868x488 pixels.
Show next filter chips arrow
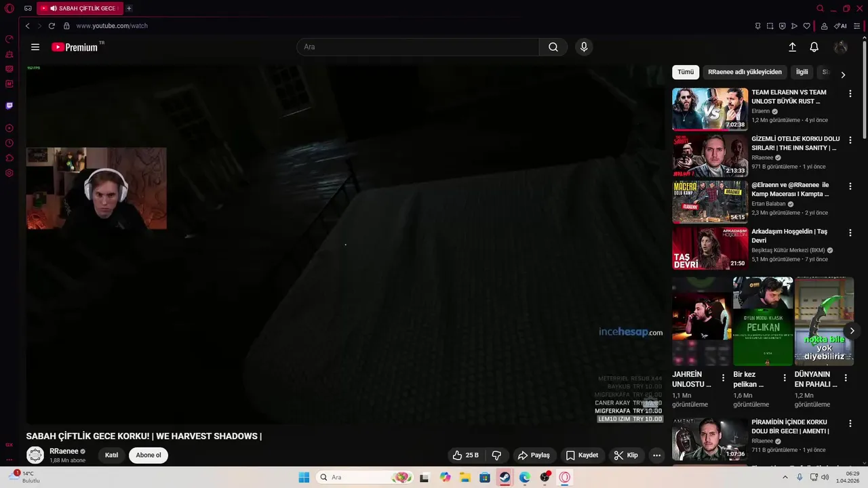point(843,75)
